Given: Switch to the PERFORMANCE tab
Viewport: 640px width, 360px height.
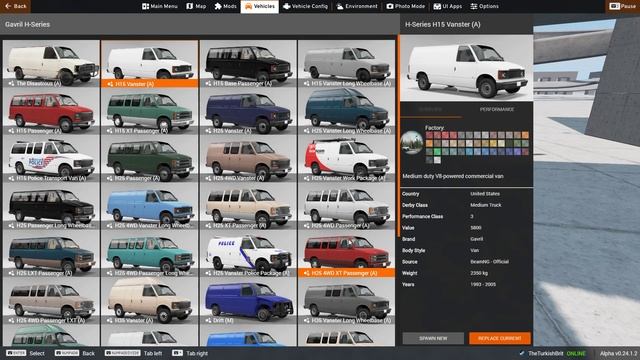Looking at the screenshot, I should 497,109.
